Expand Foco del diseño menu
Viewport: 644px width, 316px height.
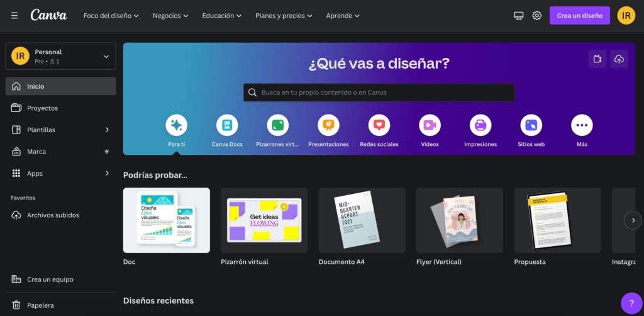pyautogui.click(x=111, y=16)
